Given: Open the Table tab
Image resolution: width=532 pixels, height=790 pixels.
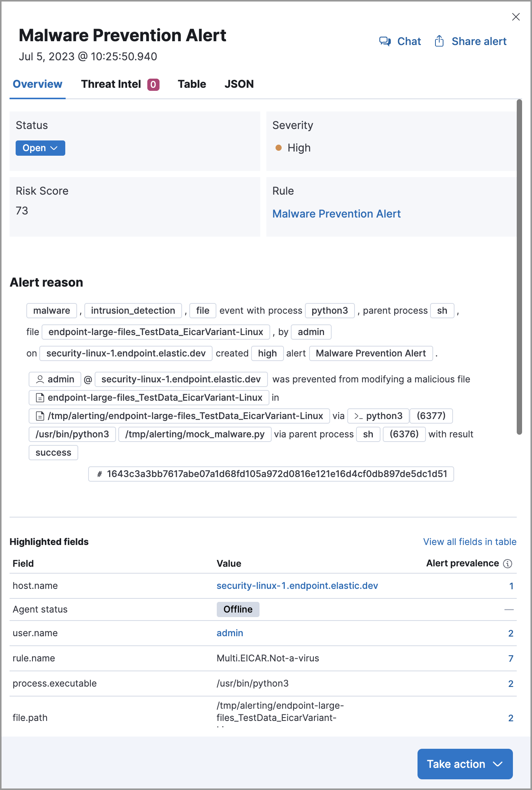Looking at the screenshot, I should 192,84.
